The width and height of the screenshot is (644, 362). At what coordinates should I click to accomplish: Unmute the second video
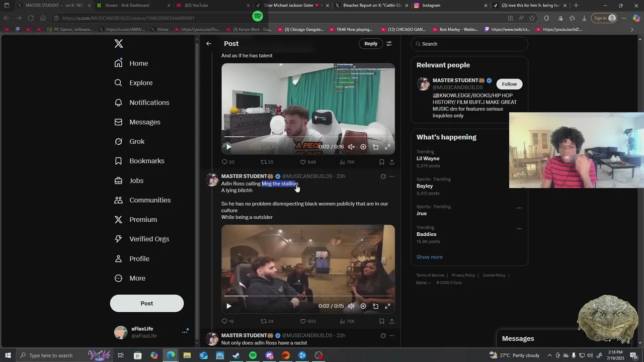click(351, 306)
